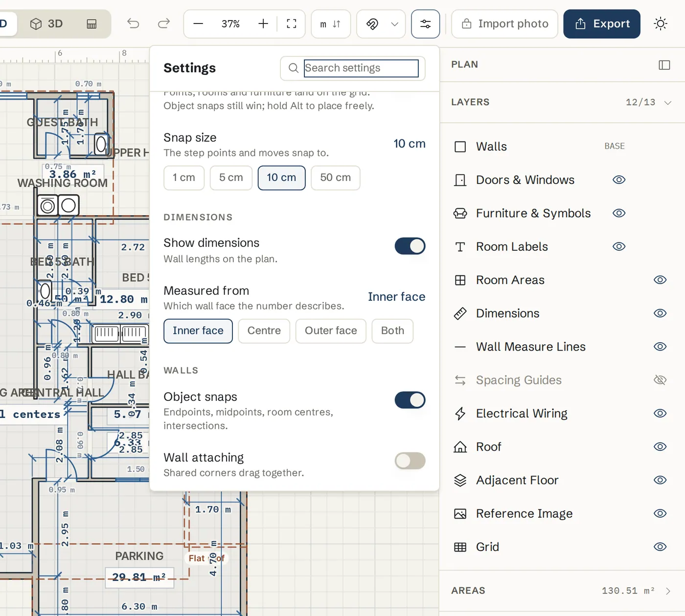Show the Spacing Guides layer
685x616 pixels.
tap(660, 380)
